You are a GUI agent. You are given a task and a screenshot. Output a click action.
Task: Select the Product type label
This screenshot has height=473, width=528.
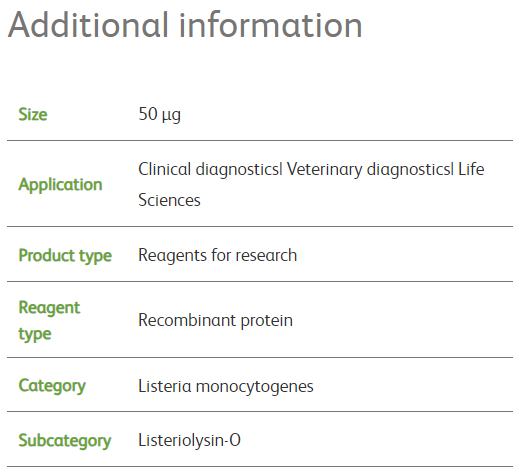(x=65, y=256)
